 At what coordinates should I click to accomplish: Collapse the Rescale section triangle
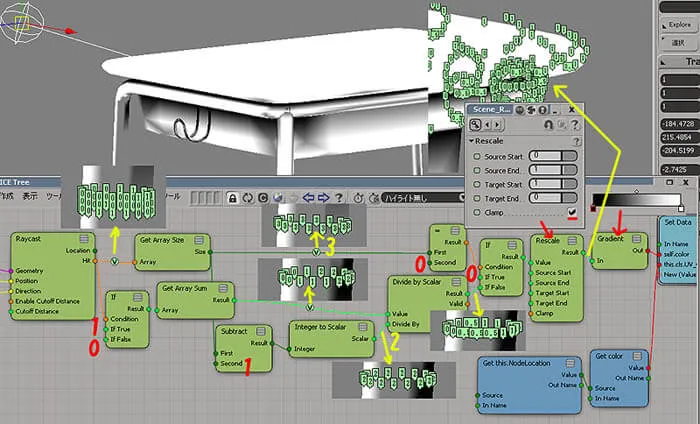[x=471, y=141]
